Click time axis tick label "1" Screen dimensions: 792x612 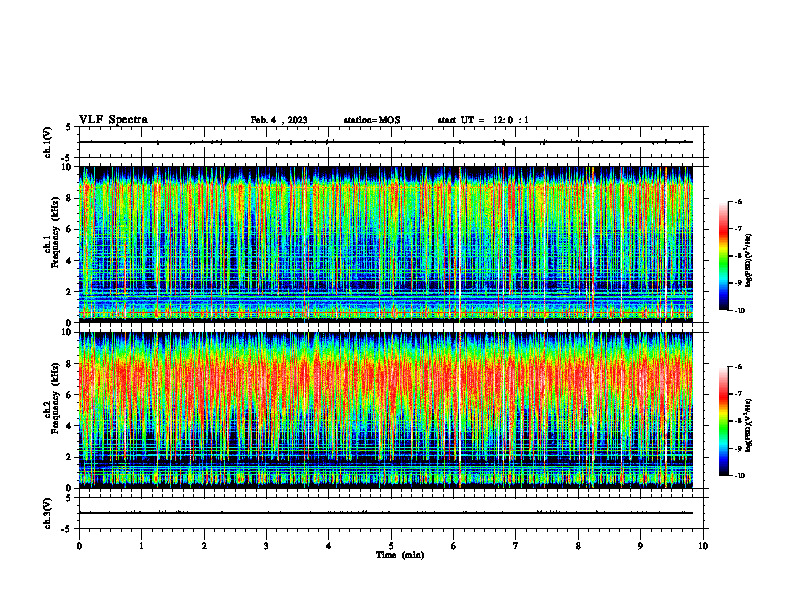coord(142,546)
